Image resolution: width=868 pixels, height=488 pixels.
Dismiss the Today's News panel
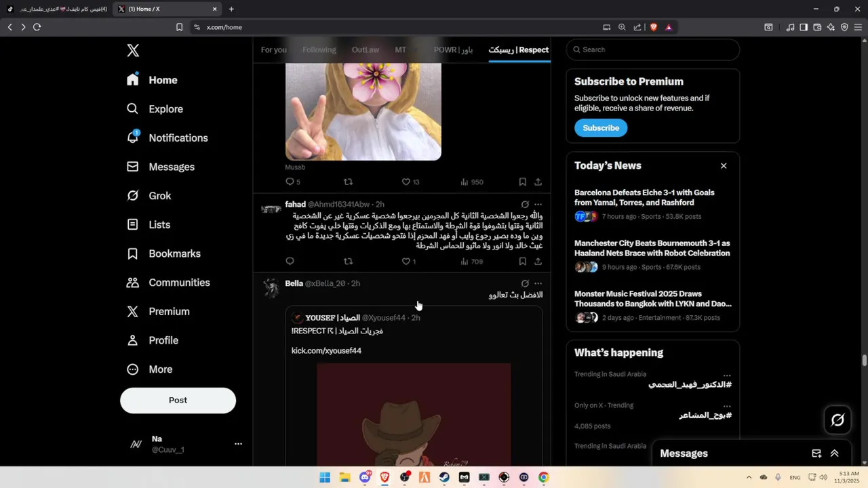724,166
